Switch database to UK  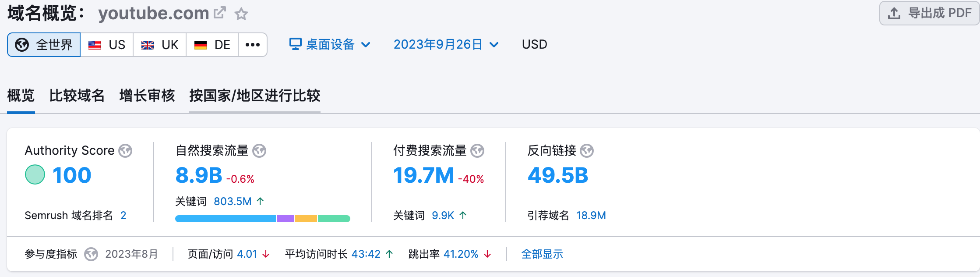tap(160, 45)
